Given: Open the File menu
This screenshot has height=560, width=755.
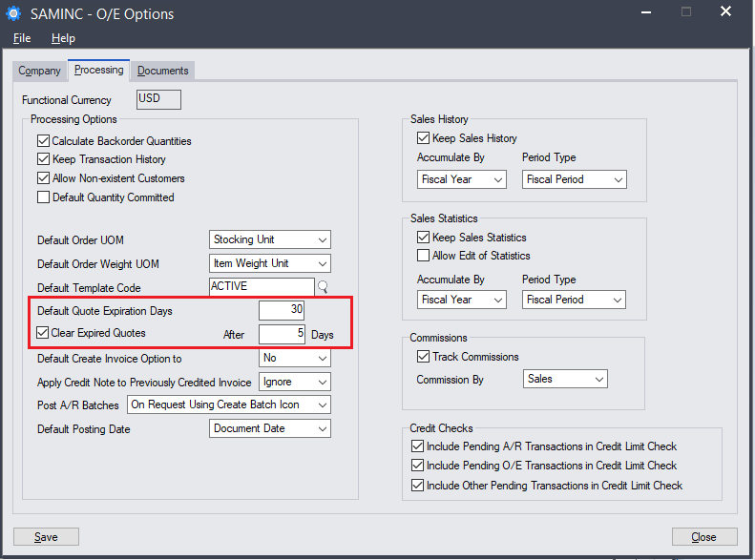Looking at the screenshot, I should (x=22, y=38).
